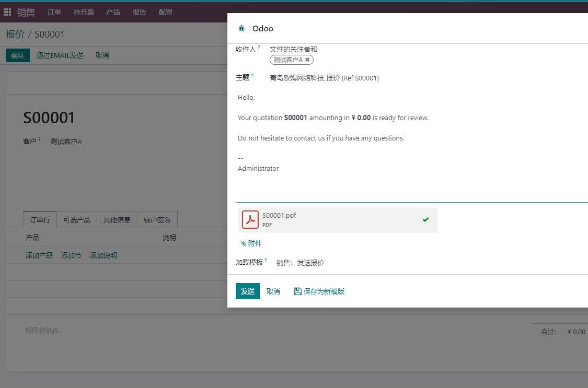Click the 收件人 help question mark
Image resolution: width=588 pixels, height=388 pixels.
(x=259, y=47)
